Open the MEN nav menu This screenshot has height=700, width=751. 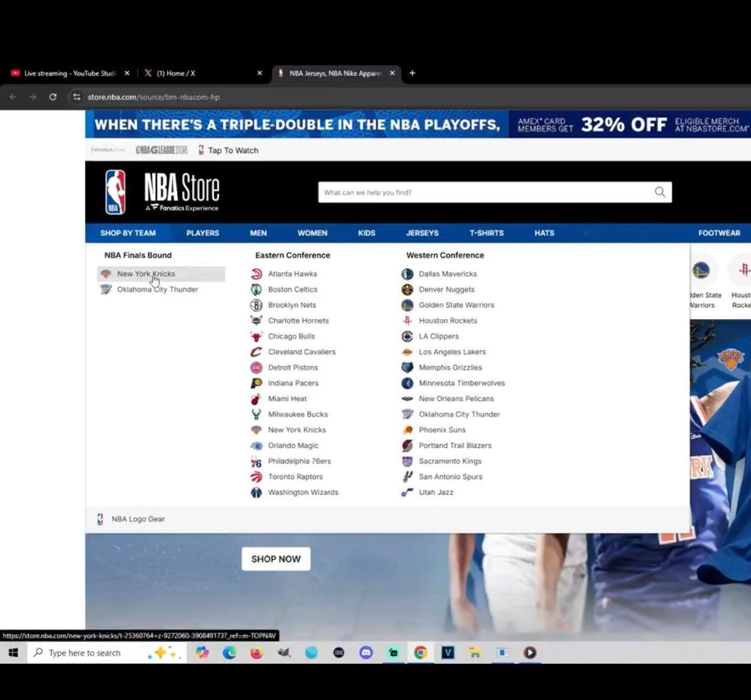[258, 232]
